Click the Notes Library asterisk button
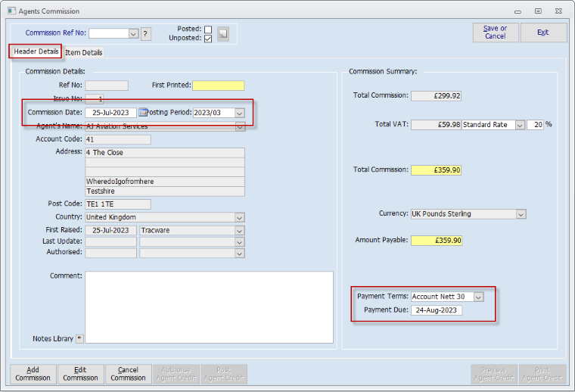 click(x=79, y=338)
